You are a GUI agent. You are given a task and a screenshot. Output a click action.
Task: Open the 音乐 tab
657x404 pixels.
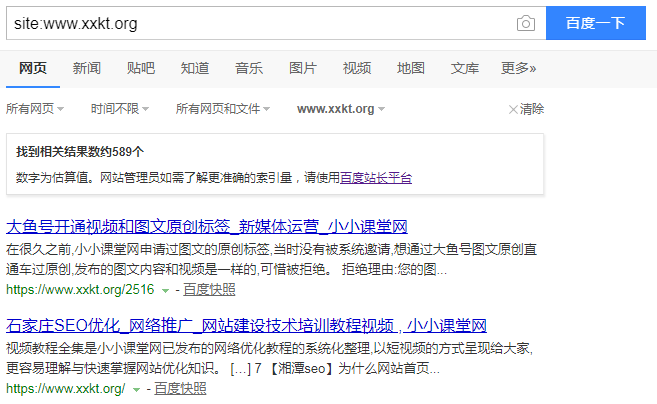249,68
